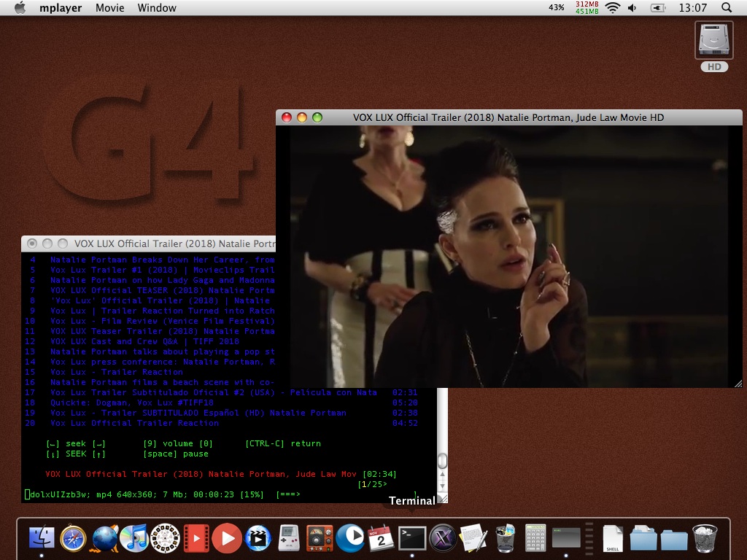Open the white slide-reel disc dock icon
Image resolution: width=747 pixels, height=560 pixels.
165,538
